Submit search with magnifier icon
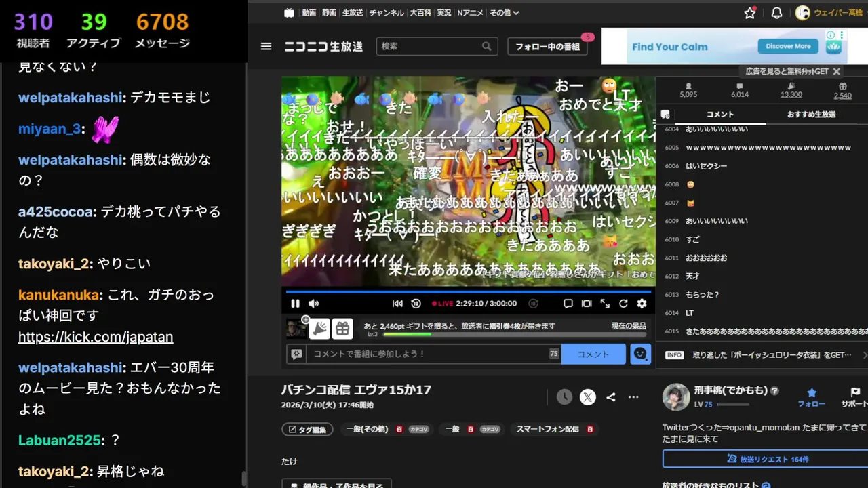 (x=487, y=46)
